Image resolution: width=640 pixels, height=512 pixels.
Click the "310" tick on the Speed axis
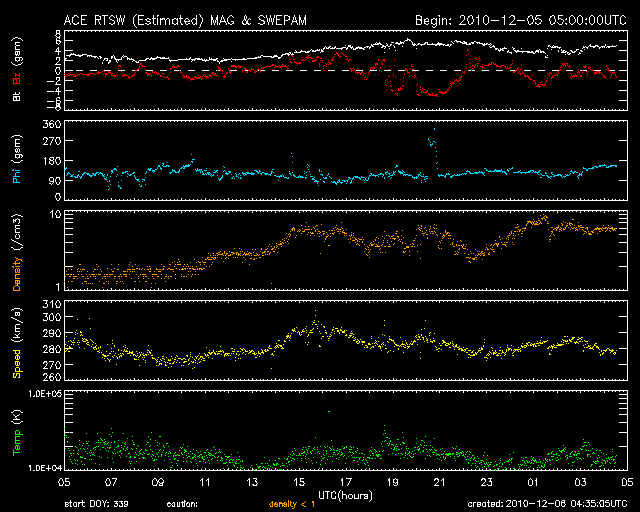click(x=52, y=304)
